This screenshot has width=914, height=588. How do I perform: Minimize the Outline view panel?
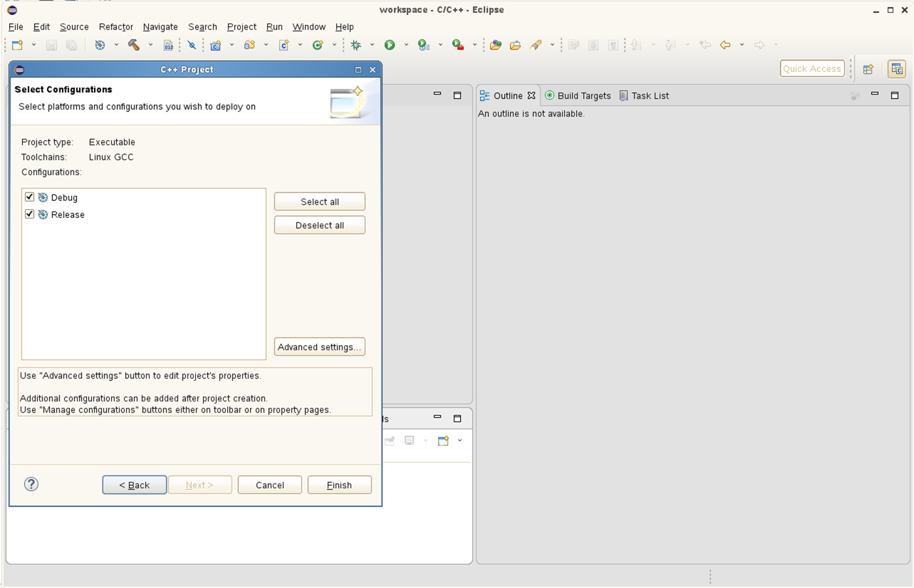pos(875,95)
